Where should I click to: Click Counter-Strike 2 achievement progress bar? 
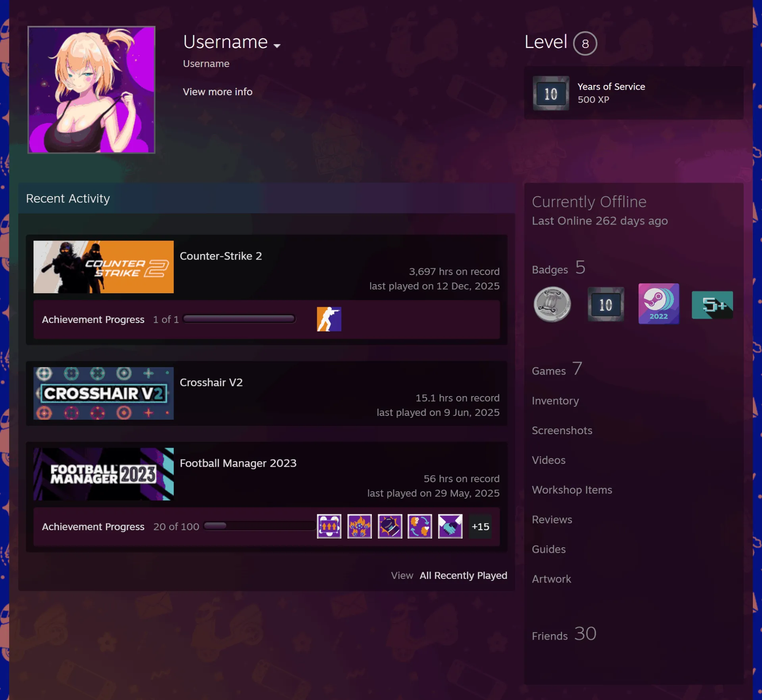pyautogui.click(x=239, y=319)
